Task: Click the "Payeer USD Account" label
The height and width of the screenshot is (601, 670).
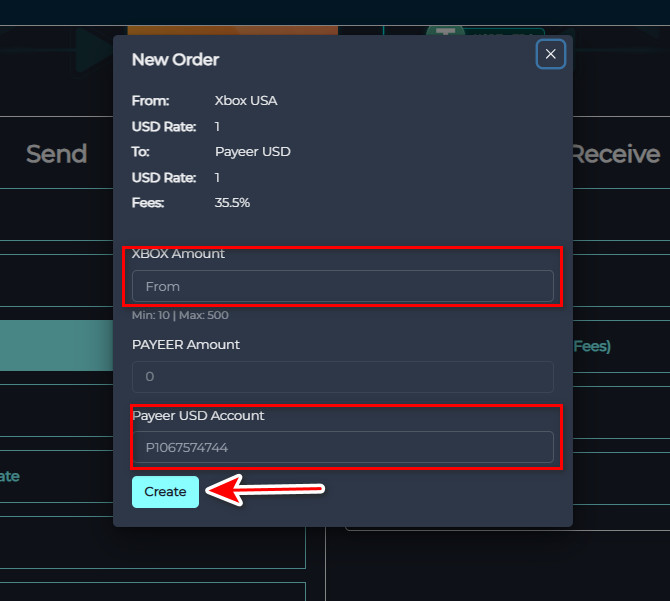Action: [198, 416]
